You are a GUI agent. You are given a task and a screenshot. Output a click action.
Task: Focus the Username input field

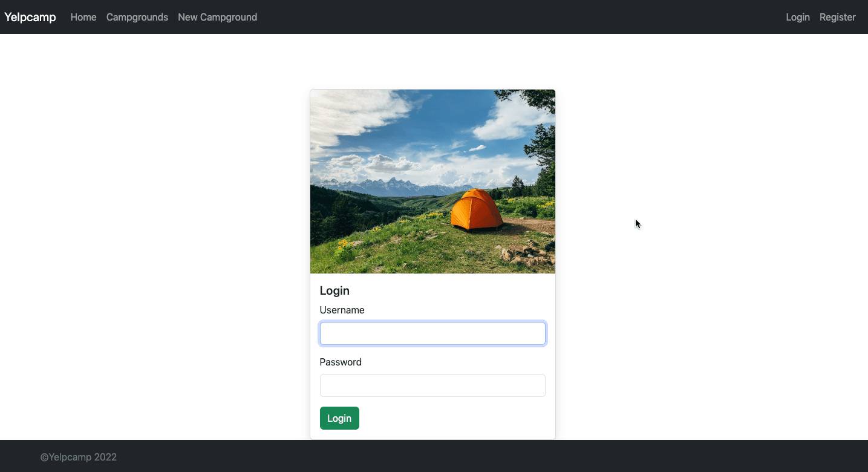pyautogui.click(x=432, y=333)
